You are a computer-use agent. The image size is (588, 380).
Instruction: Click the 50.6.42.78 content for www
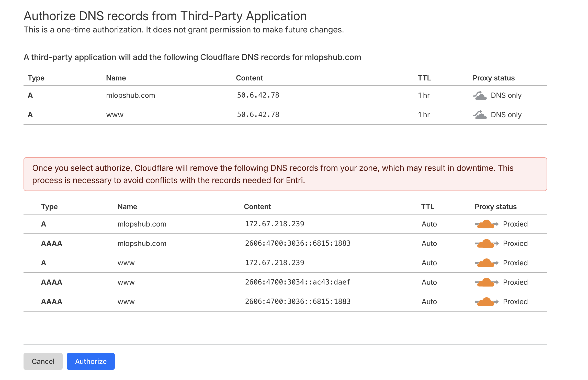coord(258,115)
